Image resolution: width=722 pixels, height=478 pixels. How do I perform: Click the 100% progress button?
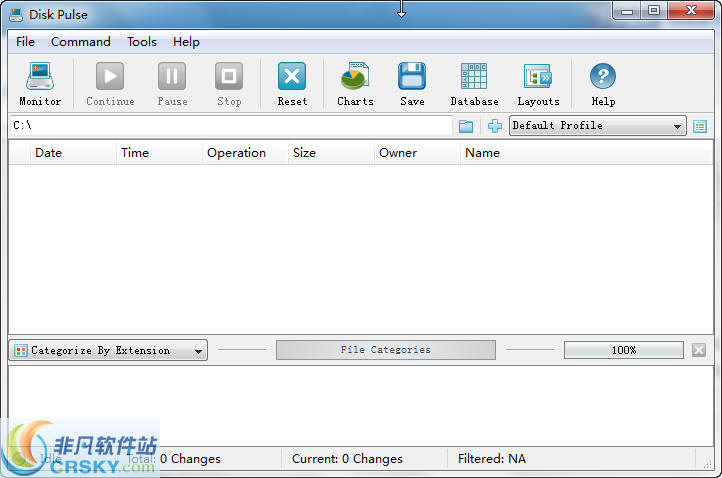tap(623, 350)
